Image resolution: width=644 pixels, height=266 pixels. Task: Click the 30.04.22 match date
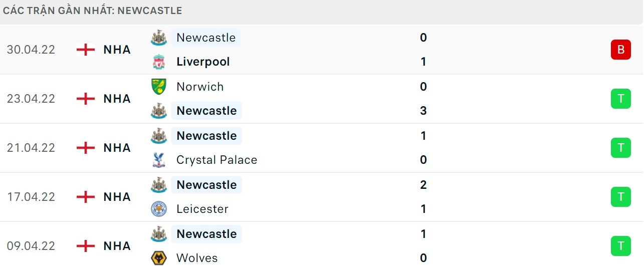click(x=31, y=50)
